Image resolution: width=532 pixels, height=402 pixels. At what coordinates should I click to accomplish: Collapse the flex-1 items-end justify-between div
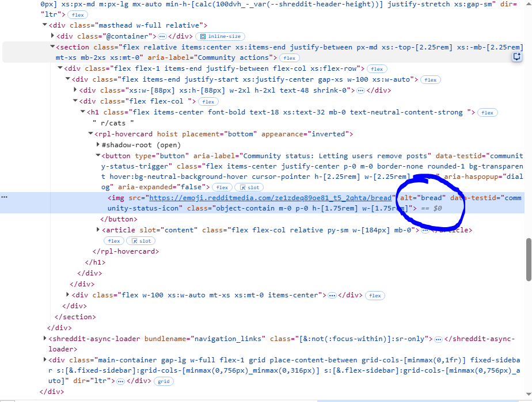pyautogui.click(x=60, y=68)
